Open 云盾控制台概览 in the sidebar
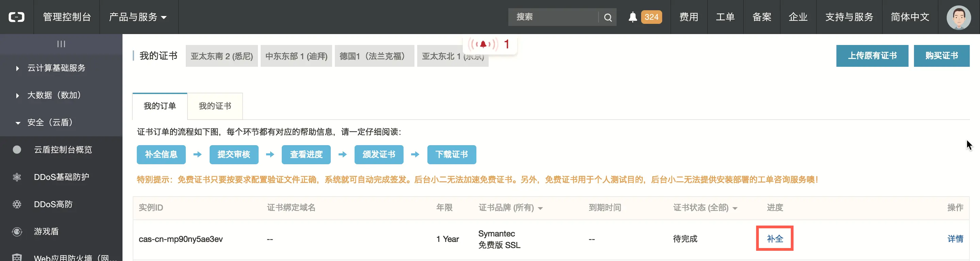The width and height of the screenshot is (980, 261). point(63,150)
